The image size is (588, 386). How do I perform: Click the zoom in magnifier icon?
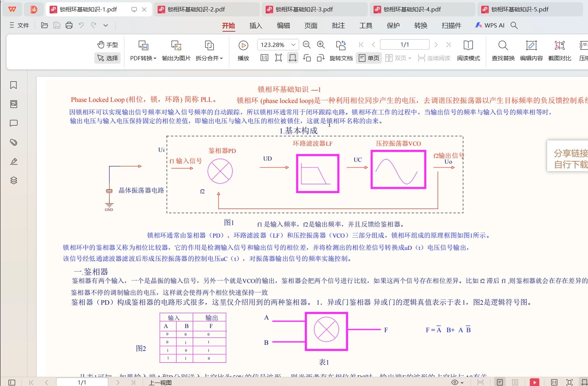tap(321, 45)
